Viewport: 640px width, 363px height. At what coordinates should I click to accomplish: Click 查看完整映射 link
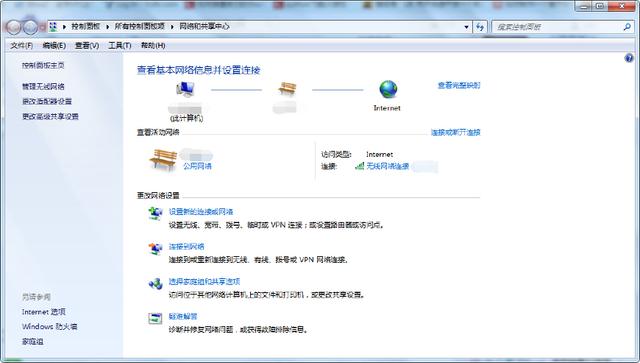click(459, 85)
